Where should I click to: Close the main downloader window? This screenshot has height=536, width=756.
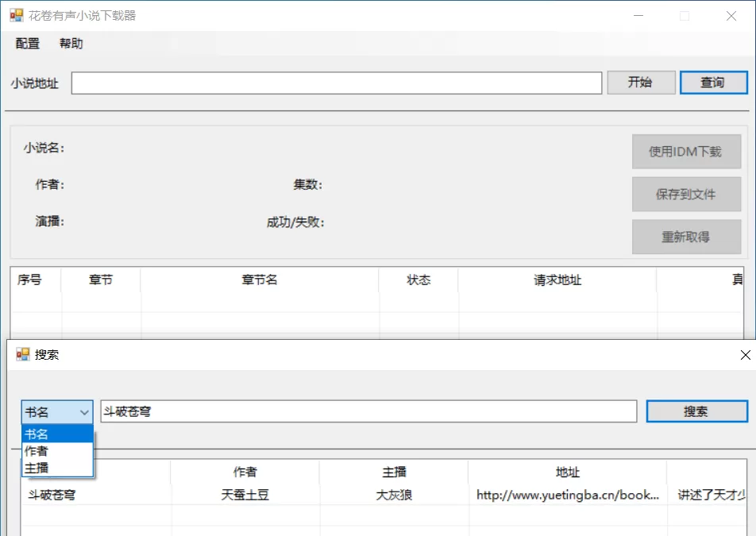point(731,16)
